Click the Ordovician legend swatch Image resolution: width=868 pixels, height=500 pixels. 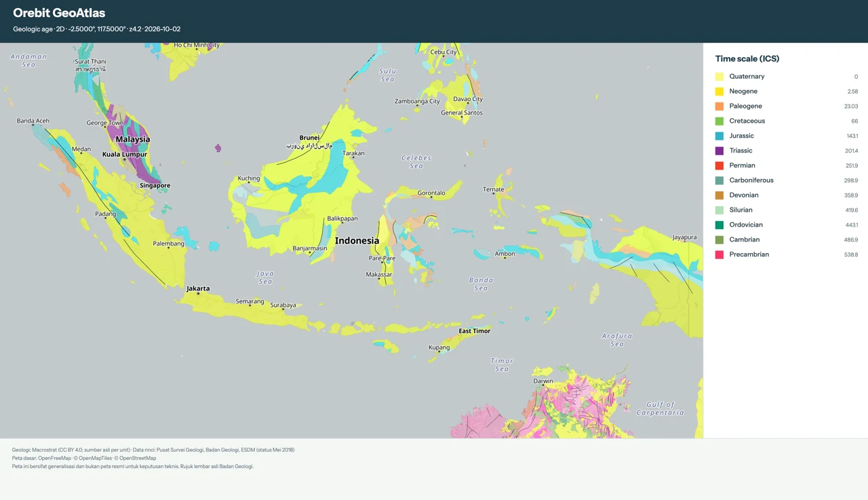(x=719, y=225)
